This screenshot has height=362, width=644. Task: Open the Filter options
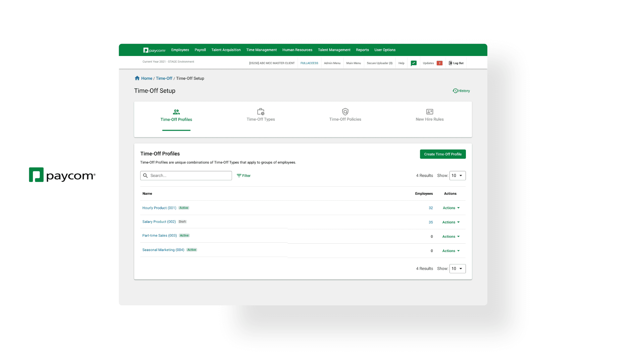tap(244, 176)
